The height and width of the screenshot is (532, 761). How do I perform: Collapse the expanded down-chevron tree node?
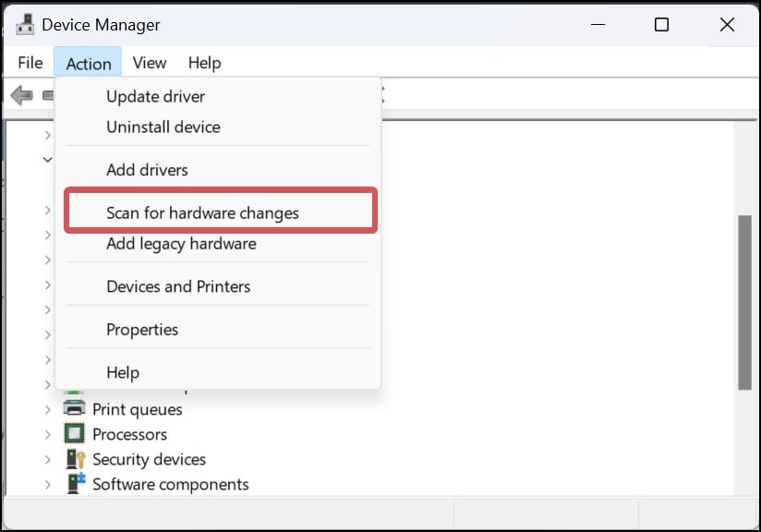[48, 159]
